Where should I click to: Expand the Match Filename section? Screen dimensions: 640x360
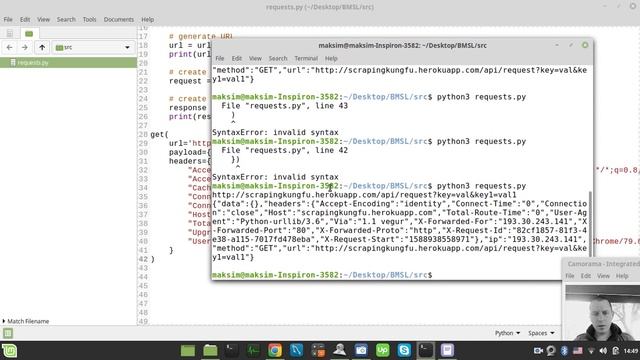[x=25, y=321]
